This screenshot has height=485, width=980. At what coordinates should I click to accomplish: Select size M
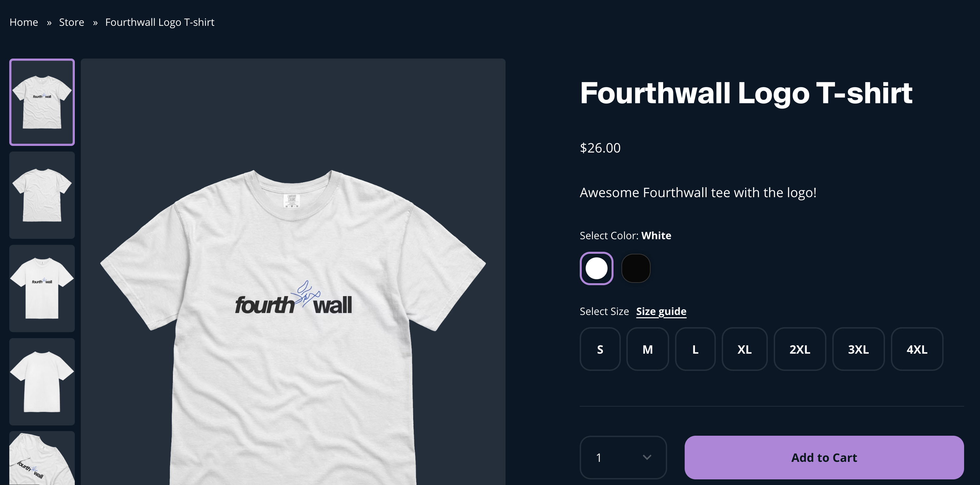[x=648, y=349]
